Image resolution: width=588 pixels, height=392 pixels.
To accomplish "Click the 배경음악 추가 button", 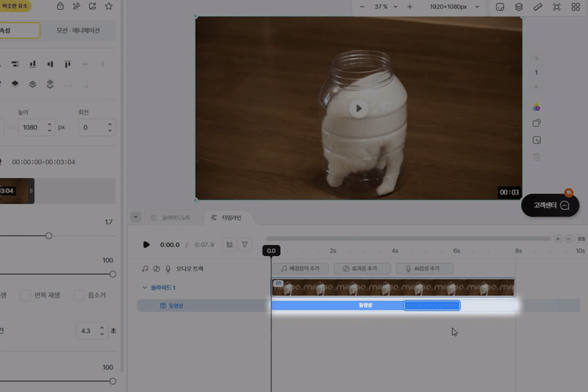I will pos(300,269).
